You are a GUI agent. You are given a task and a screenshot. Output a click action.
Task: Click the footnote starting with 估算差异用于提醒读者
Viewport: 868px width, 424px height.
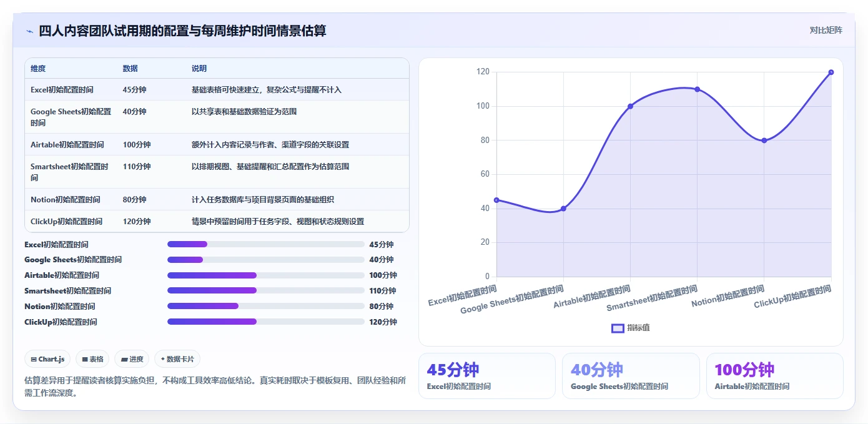[x=215, y=387]
